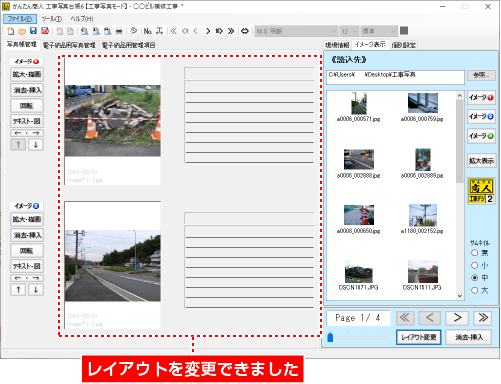The height and width of the screenshot is (384, 501).
Task: Click the 拡大表示 button
Action: pyautogui.click(x=481, y=161)
